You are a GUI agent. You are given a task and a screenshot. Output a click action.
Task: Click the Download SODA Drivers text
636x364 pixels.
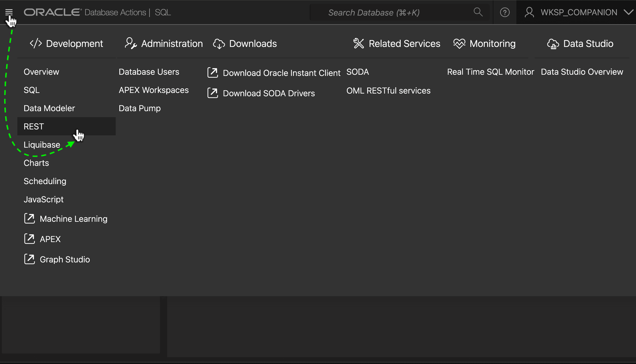click(269, 93)
